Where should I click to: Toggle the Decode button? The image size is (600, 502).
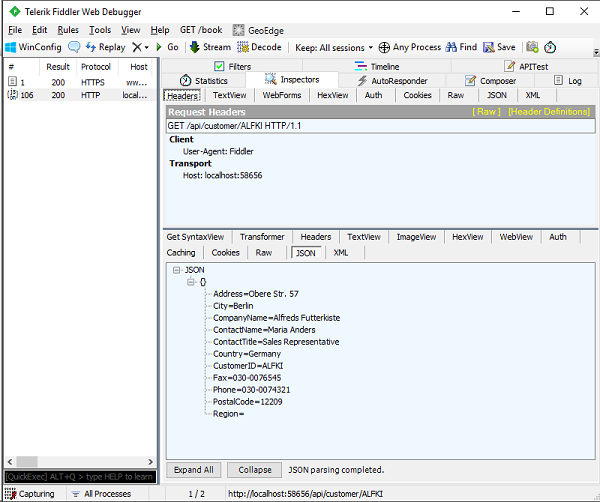(259, 47)
